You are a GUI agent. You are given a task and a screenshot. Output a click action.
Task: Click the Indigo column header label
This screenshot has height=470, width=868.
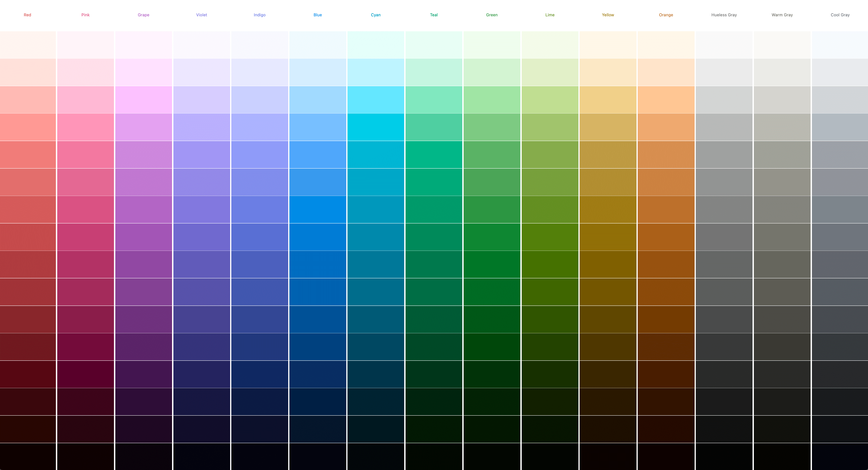point(260,14)
